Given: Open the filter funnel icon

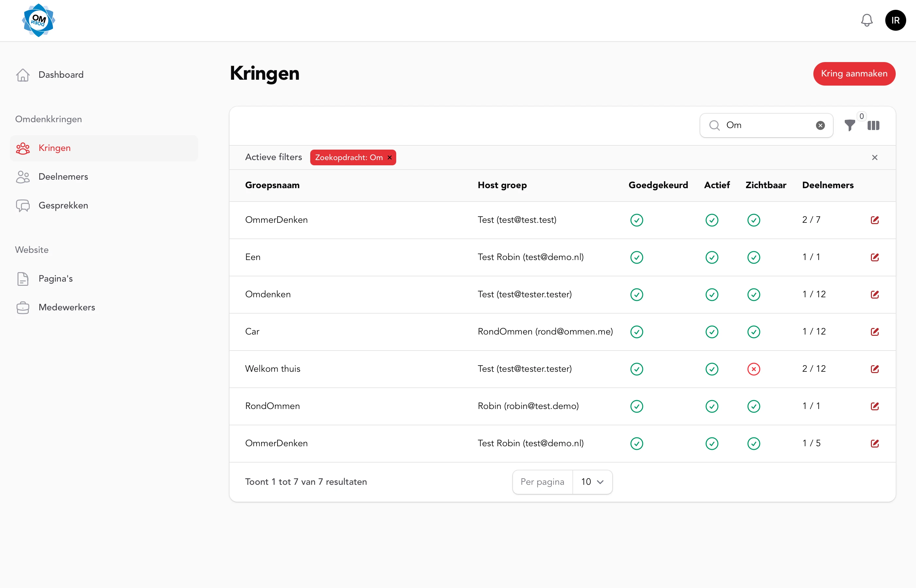Looking at the screenshot, I should point(850,125).
